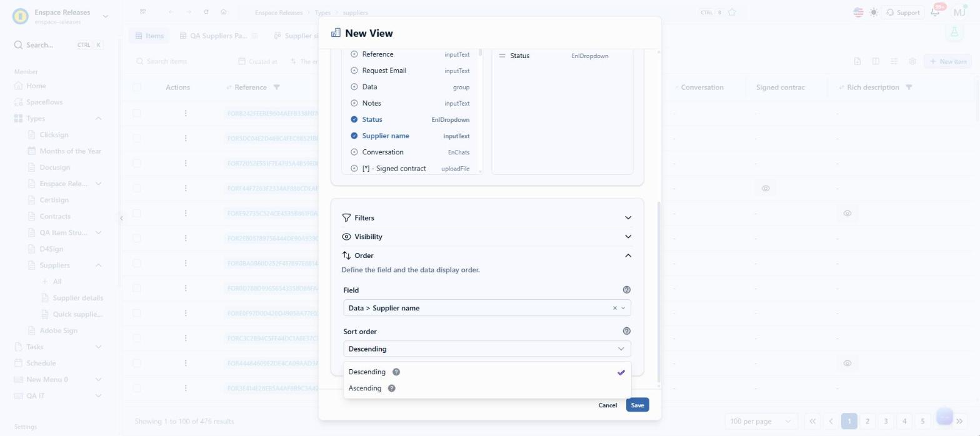This screenshot has height=436, width=980.
Task: Open the 100 per page dropdown
Action: pyautogui.click(x=761, y=421)
